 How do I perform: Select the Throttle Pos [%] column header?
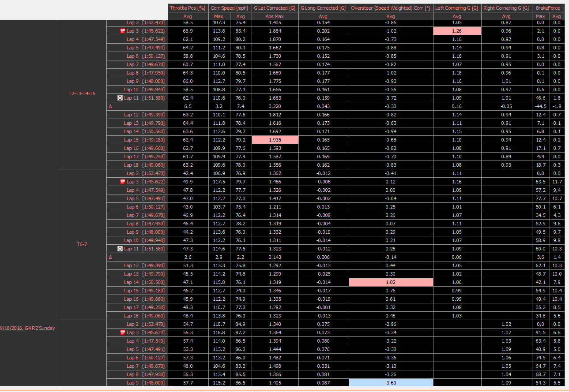(188, 7)
